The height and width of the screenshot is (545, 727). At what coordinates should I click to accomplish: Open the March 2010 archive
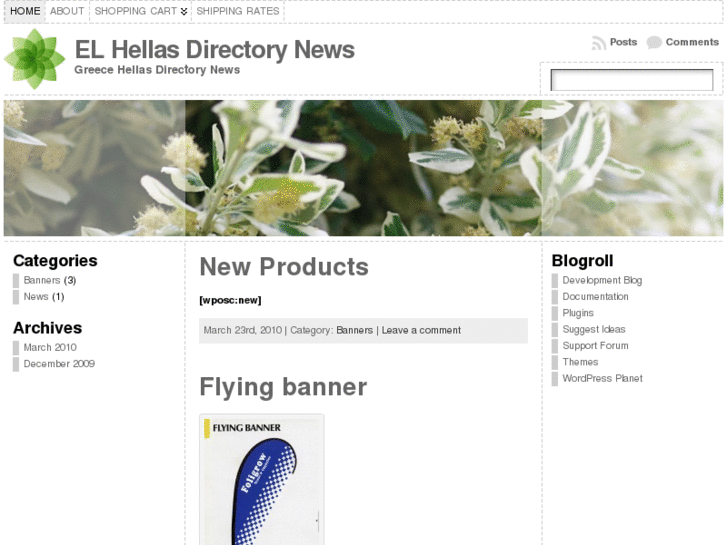coord(50,347)
